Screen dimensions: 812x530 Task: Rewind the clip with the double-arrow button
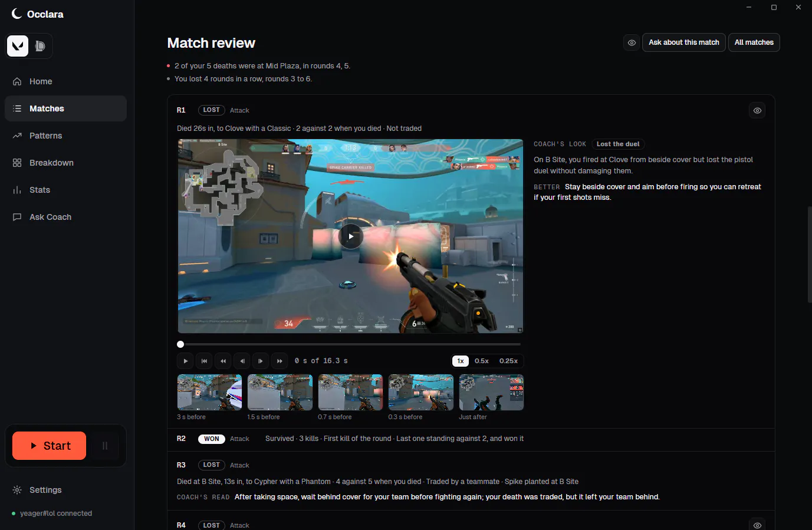click(x=223, y=361)
